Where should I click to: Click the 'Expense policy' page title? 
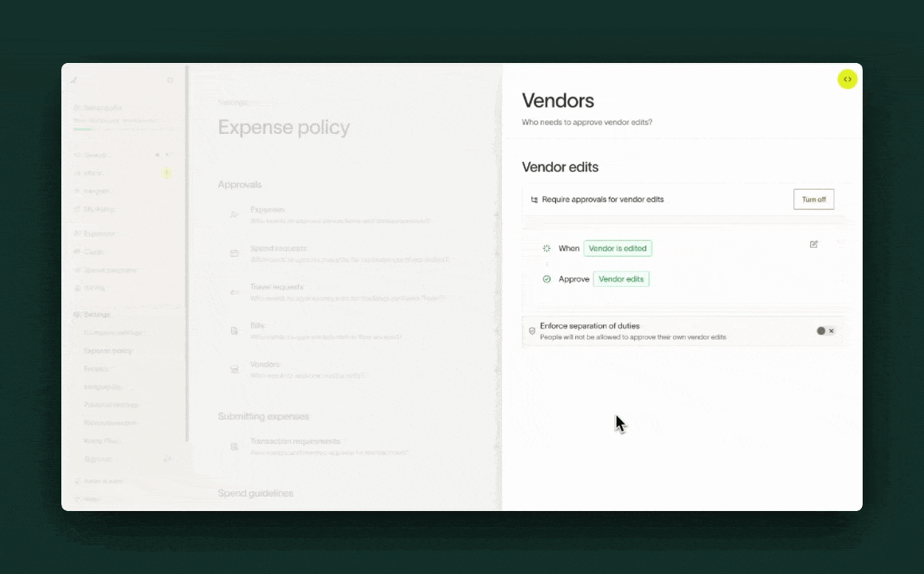pyautogui.click(x=284, y=127)
